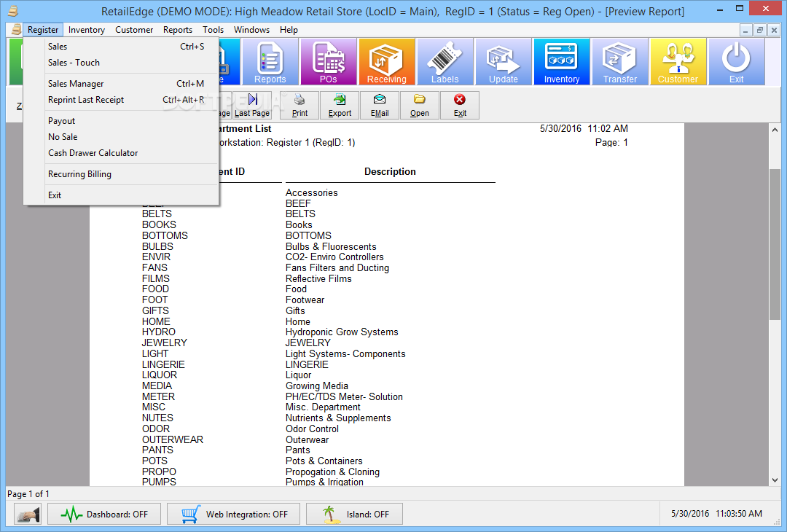Click the cash hand icon in status bar

pyautogui.click(x=28, y=514)
